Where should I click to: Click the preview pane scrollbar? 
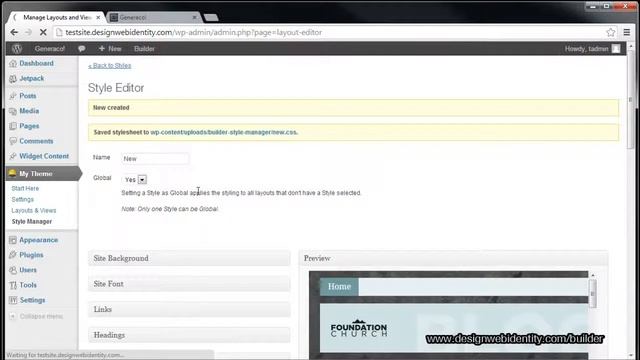[593, 294]
